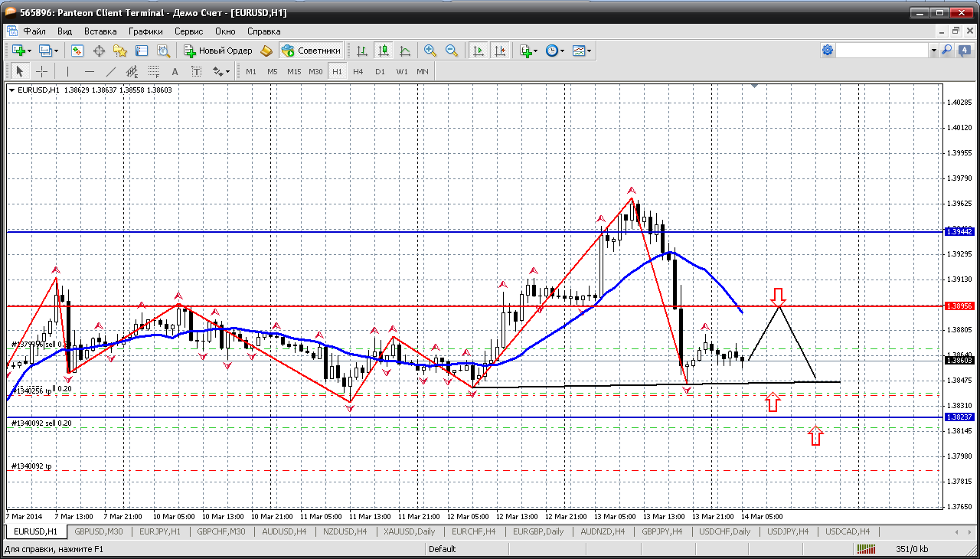Image resolution: width=980 pixels, height=559 pixels.
Task: Select the crosshair cursor tool
Action: pos(41,71)
